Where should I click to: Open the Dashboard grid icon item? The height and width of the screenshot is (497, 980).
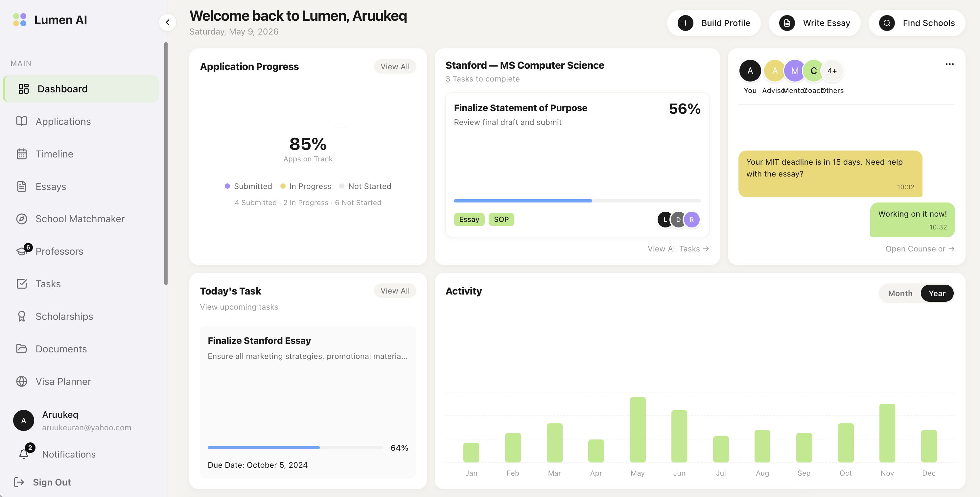tap(24, 89)
